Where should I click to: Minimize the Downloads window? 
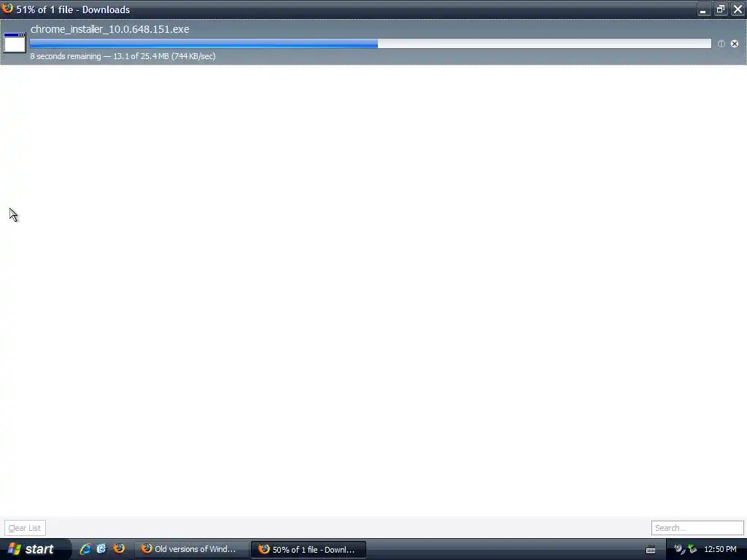703,9
